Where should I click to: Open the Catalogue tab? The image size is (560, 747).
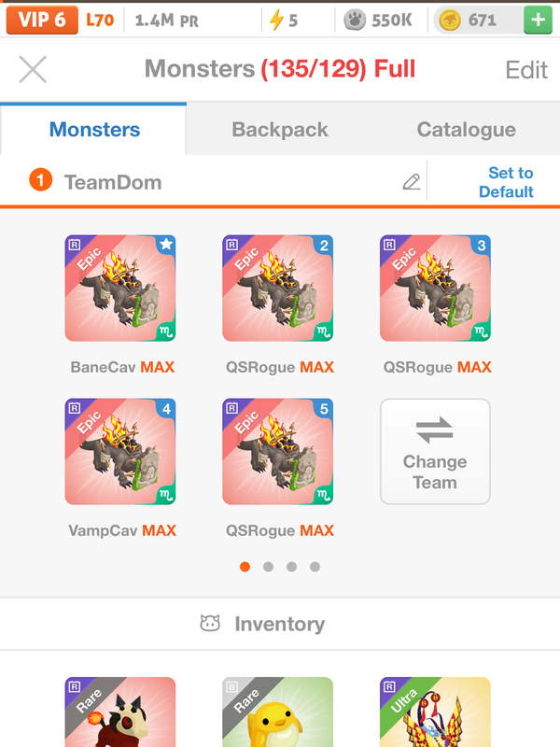click(x=466, y=130)
